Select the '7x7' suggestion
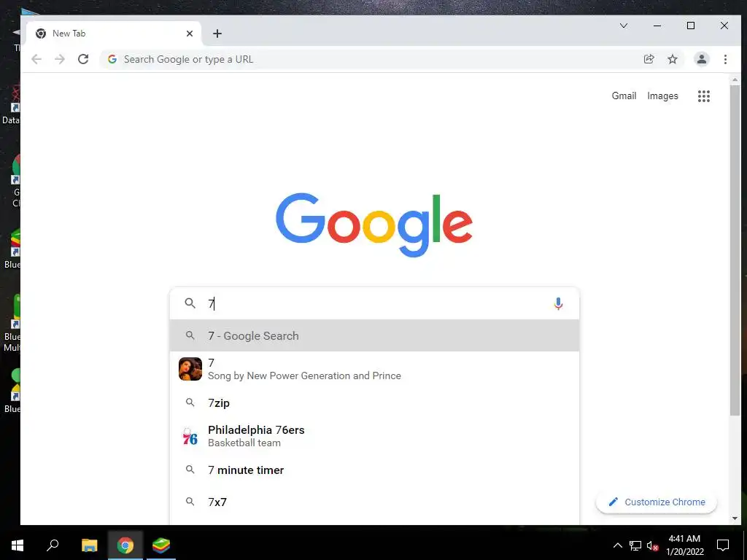The width and height of the screenshot is (747, 560). (x=374, y=502)
